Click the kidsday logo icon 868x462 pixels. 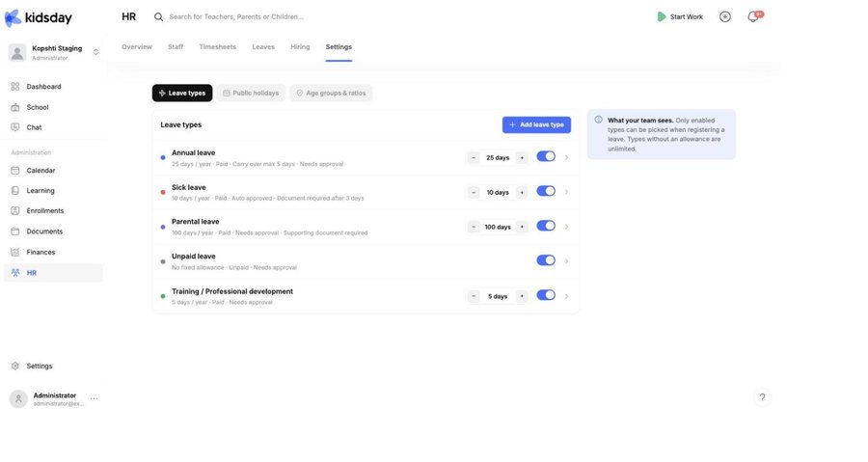[x=13, y=17]
